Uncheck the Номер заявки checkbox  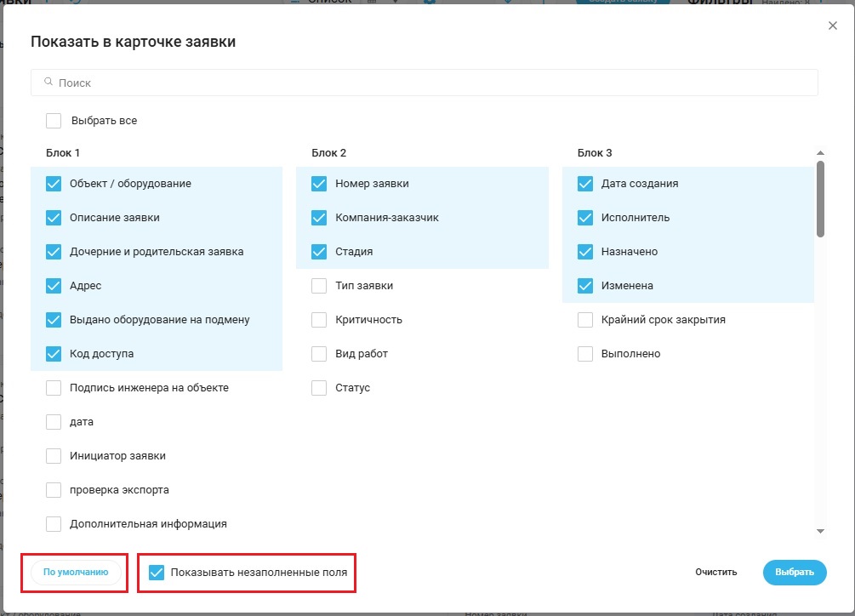[x=319, y=184]
